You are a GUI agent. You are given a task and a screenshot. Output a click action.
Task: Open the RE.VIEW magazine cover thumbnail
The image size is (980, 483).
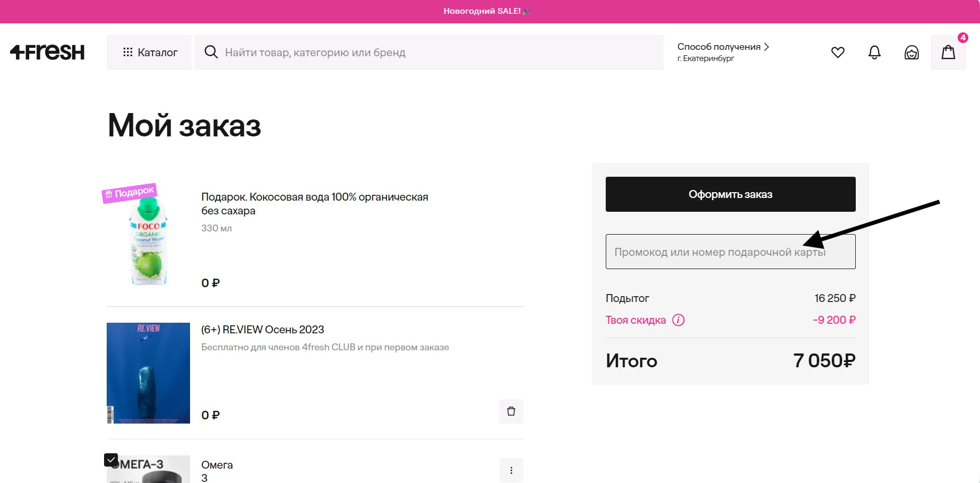click(148, 373)
